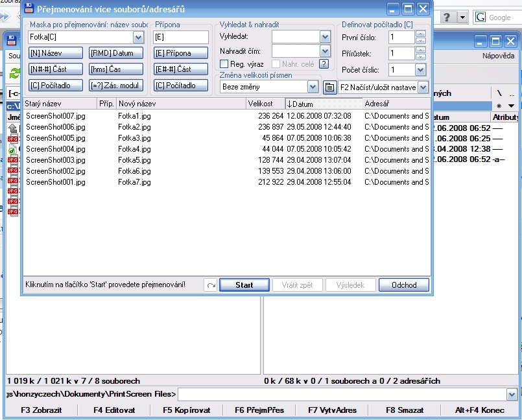522x420 pixels.
Task: Select the ScreenShot006.jpg row
Action: click(227, 127)
